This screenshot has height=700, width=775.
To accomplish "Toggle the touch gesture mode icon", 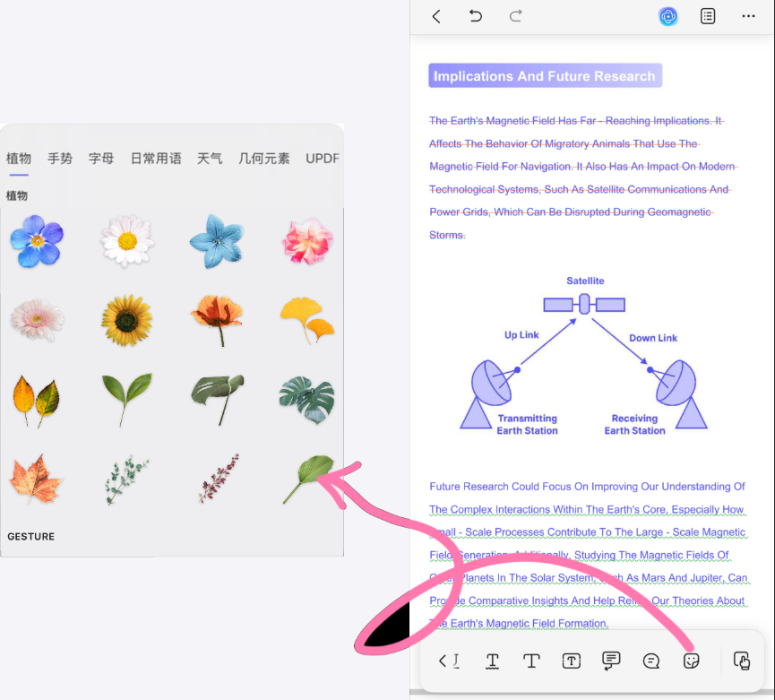I will click(742, 661).
